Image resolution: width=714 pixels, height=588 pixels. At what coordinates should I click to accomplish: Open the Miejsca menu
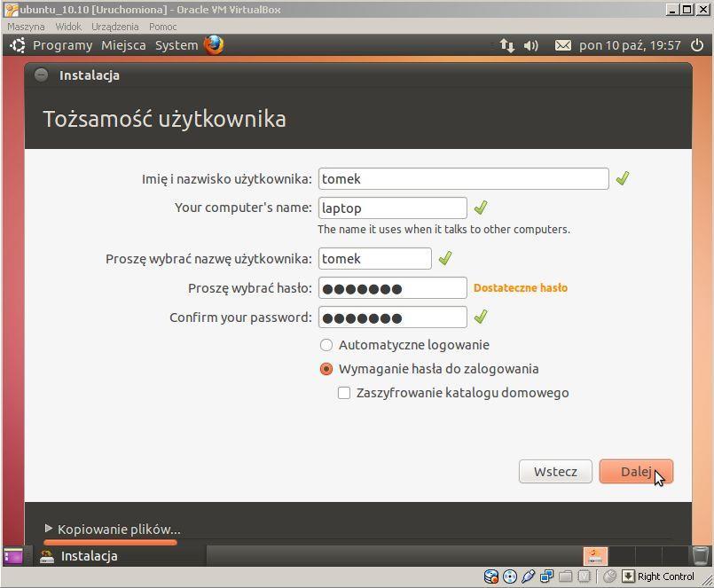pyautogui.click(x=123, y=45)
